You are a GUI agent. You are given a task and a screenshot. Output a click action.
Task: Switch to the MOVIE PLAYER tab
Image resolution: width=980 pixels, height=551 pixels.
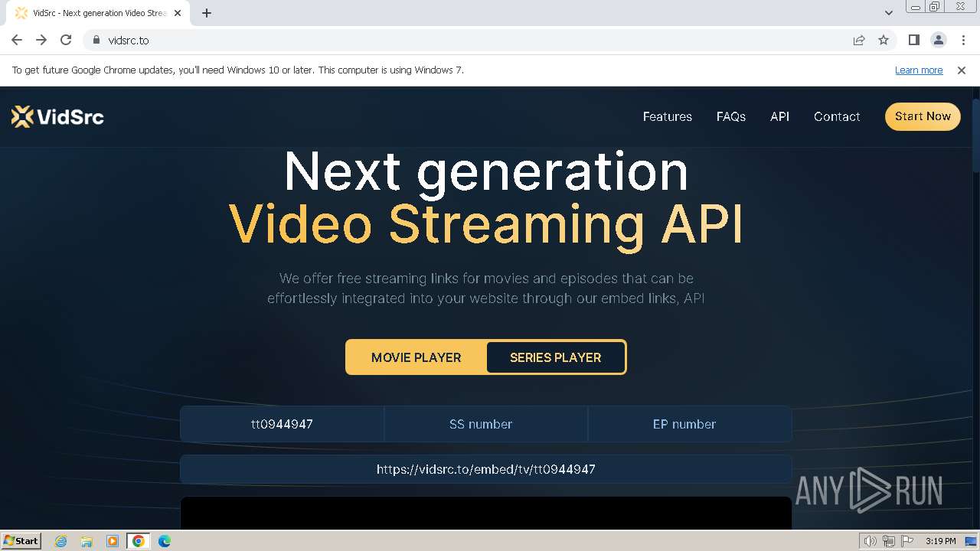coord(416,357)
